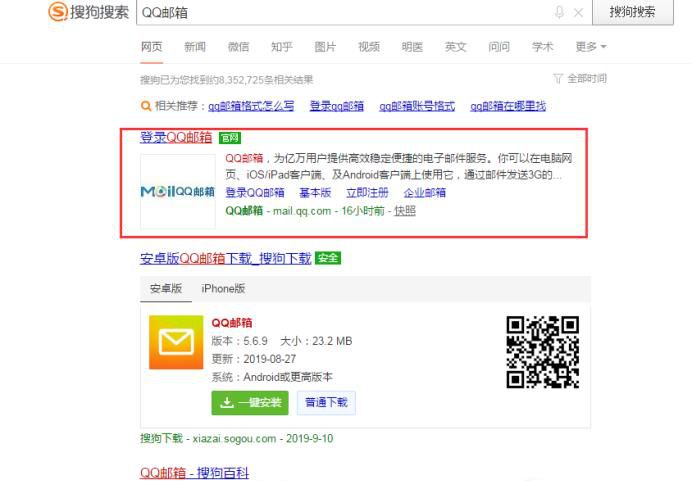The width and height of the screenshot is (692, 481).
Task: Click the orange QQ邮箱 app icon
Action: 176,342
